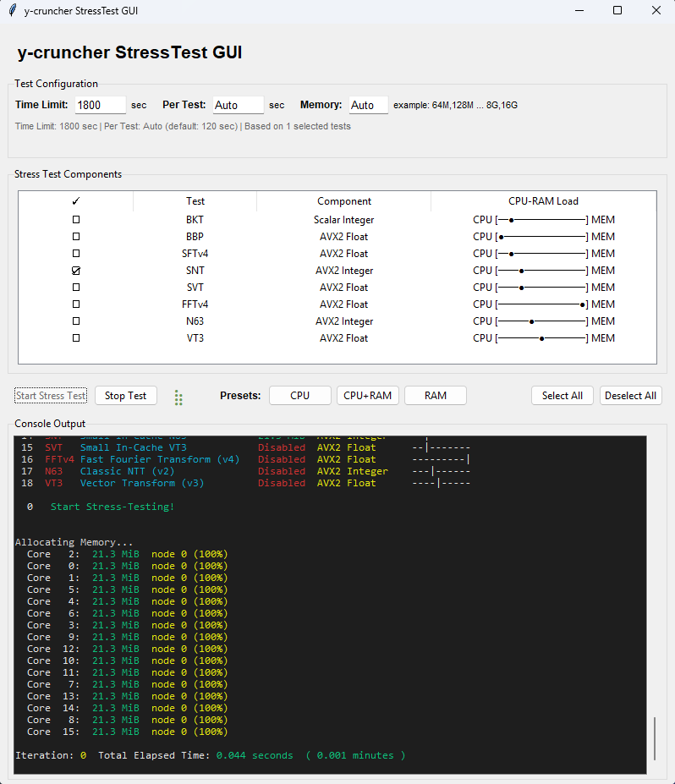Focus the Memory input field
This screenshot has height=784, width=675.
point(369,105)
